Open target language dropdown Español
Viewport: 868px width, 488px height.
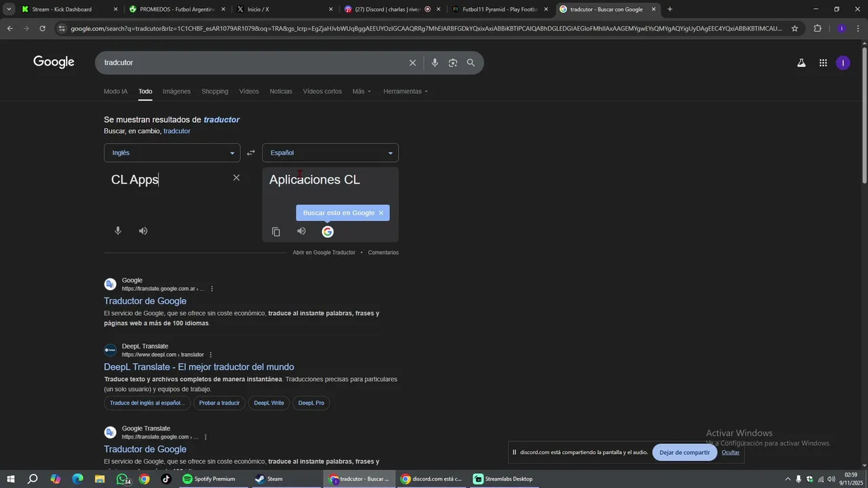(x=330, y=153)
